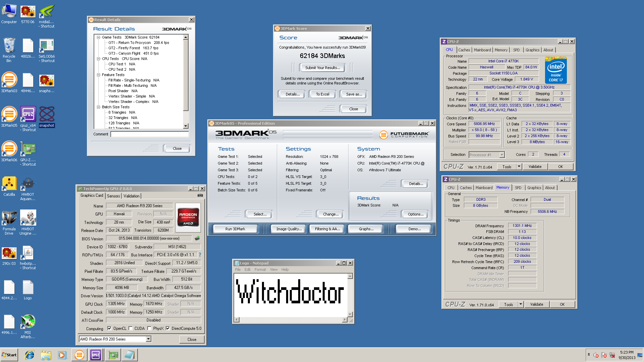
Task: Click the Save as button in 3DMark Score
Action: 354,94
